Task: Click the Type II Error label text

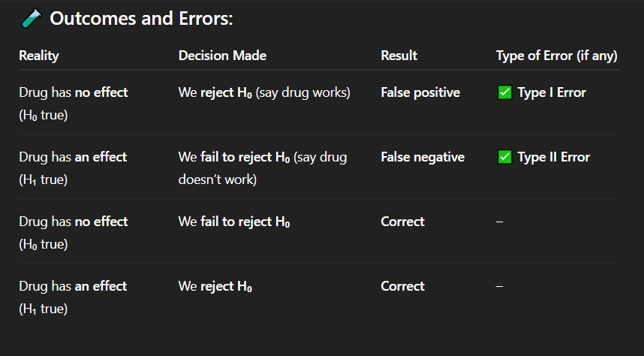Action: pyautogui.click(x=554, y=157)
